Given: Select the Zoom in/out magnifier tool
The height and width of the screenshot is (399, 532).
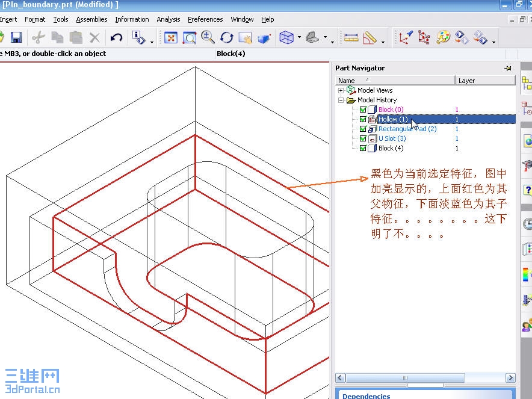Looking at the screenshot, I should pyautogui.click(x=208, y=37).
